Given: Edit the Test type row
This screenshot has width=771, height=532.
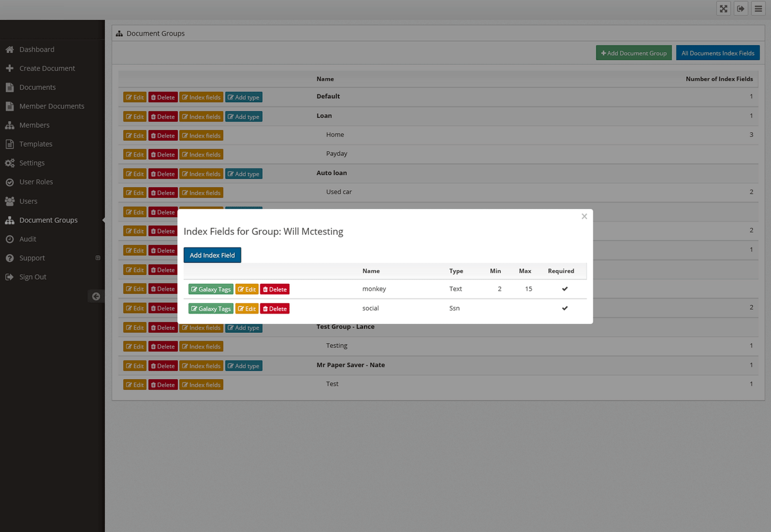Looking at the screenshot, I should 135,385.
